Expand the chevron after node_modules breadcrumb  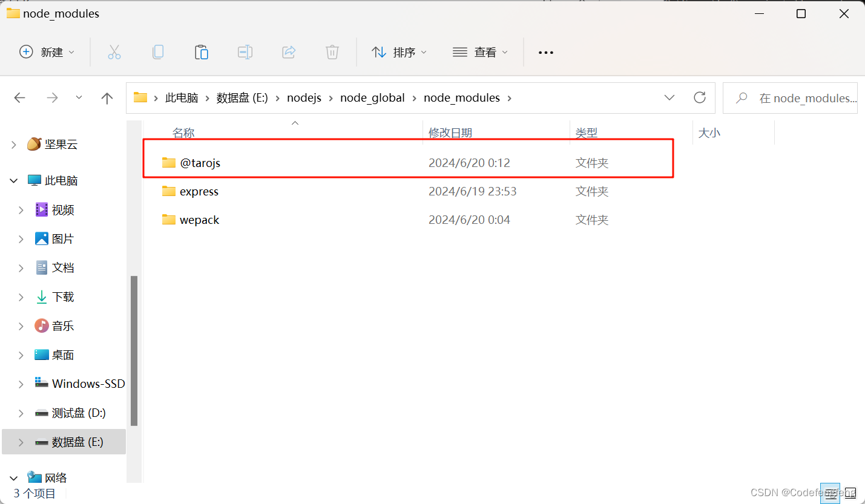(x=509, y=98)
